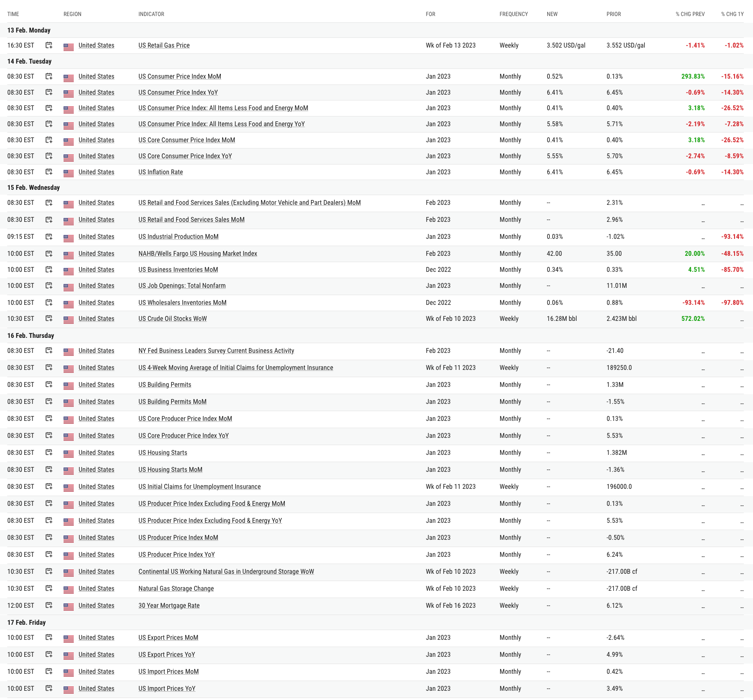Open NAHB/Wells Fargo US Housing Market Index link
The image size is (753, 700).
(x=198, y=253)
